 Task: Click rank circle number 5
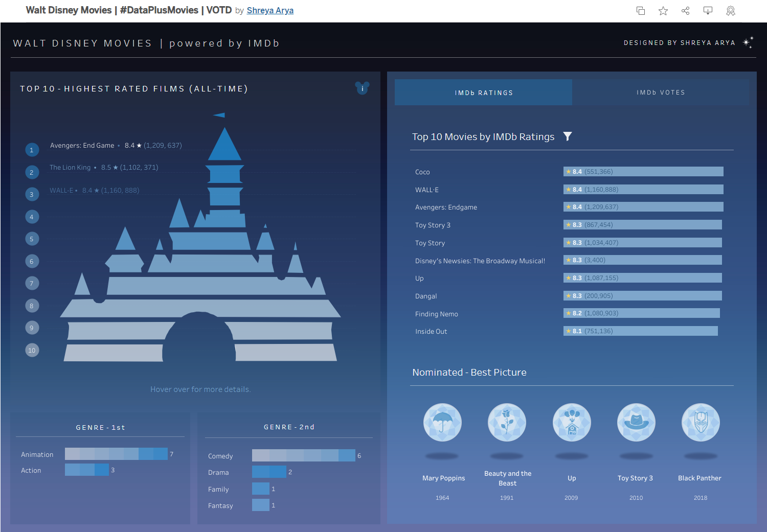(x=32, y=239)
